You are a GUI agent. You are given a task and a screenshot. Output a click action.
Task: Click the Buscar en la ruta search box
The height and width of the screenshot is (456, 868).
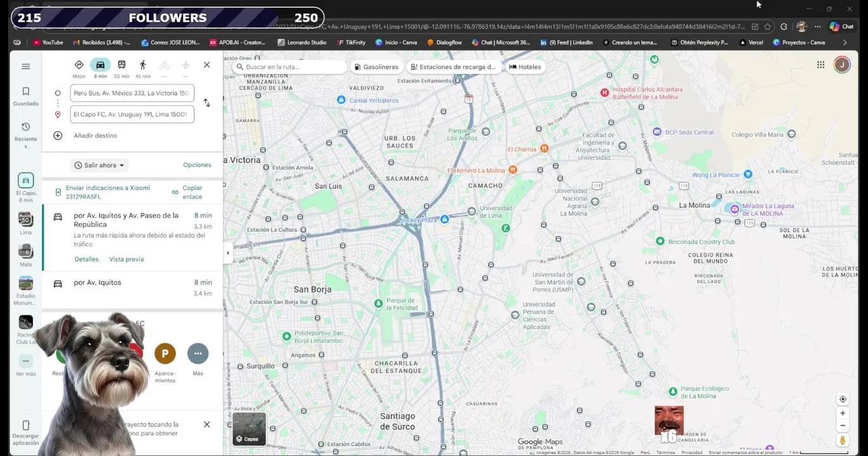click(x=290, y=66)
